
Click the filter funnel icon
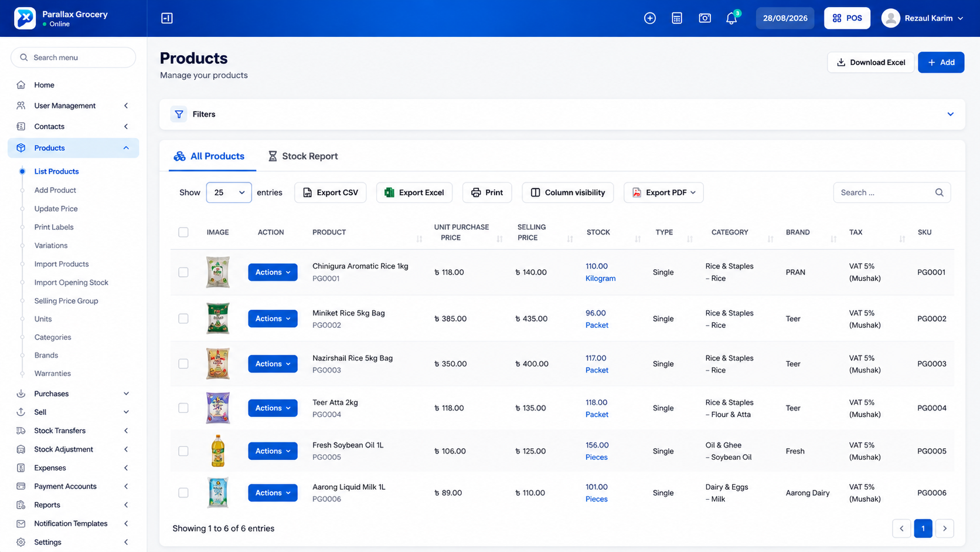[x=179, y=114]
